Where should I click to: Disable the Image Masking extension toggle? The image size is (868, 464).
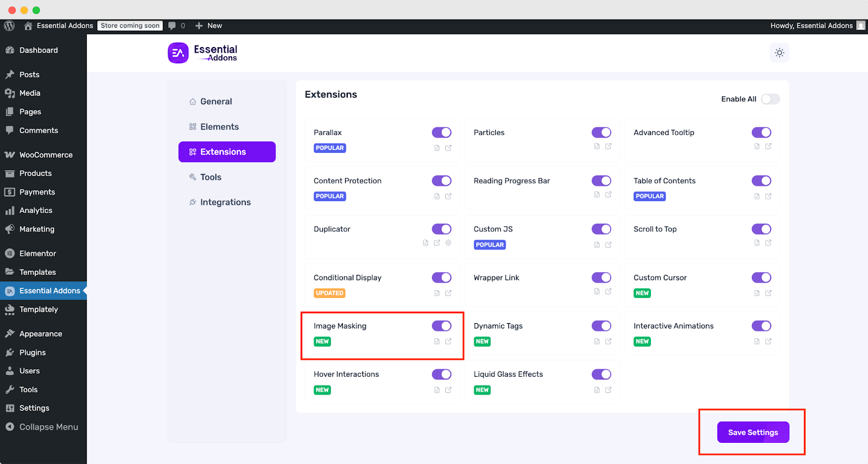pos(442,326)
